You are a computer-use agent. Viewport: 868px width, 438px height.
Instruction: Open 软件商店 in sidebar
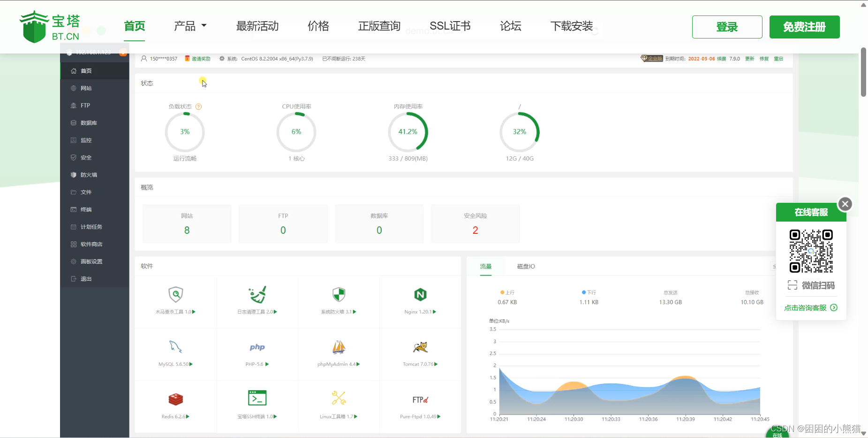[x=95, y=244]
